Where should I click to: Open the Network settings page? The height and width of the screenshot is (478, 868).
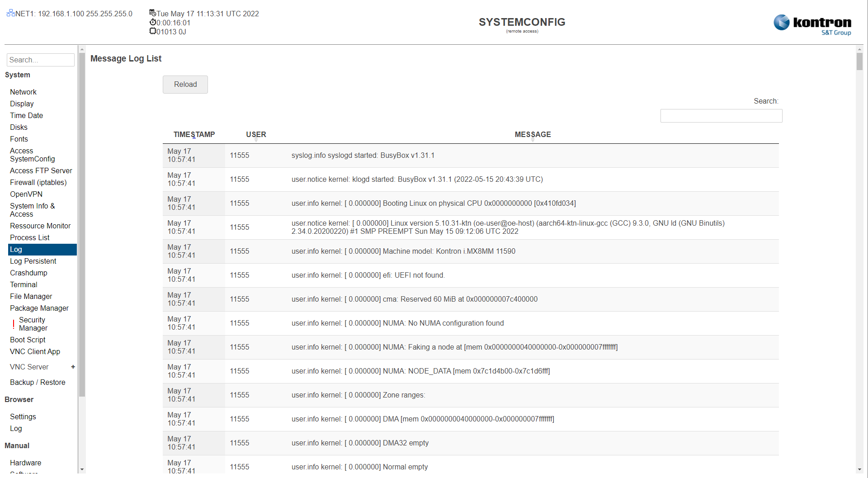coord(23,92)
